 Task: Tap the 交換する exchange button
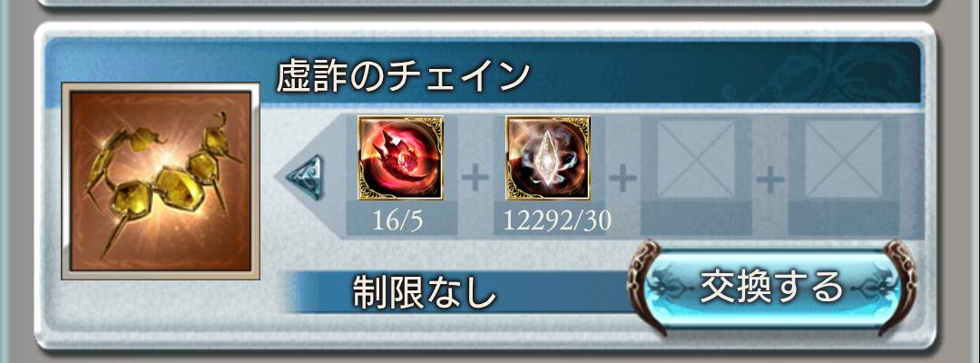point(772,288)
